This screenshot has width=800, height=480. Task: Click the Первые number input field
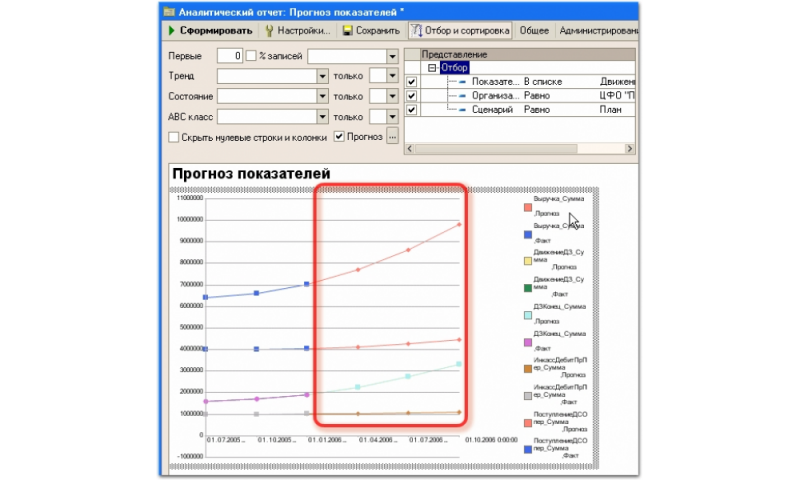(223, 56)
